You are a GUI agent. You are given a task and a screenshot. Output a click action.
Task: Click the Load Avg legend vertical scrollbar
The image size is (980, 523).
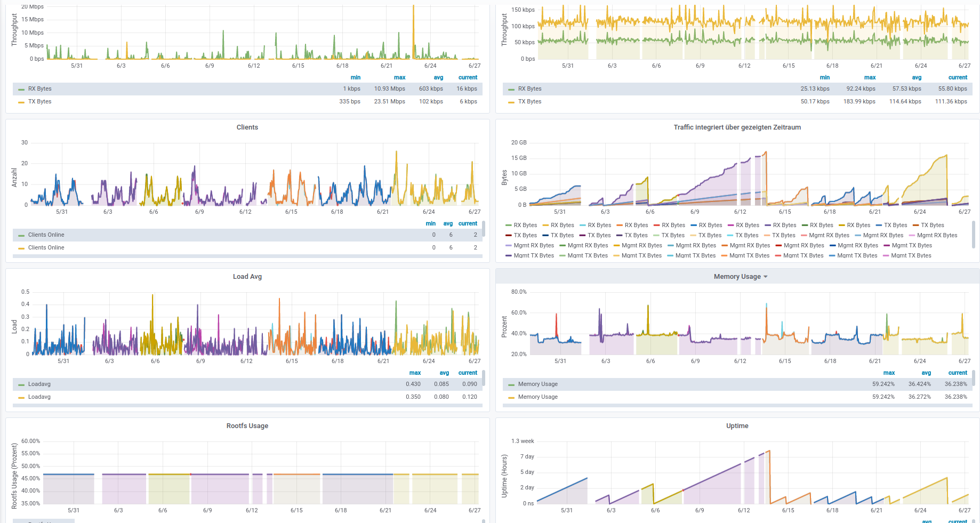(484, 378)
